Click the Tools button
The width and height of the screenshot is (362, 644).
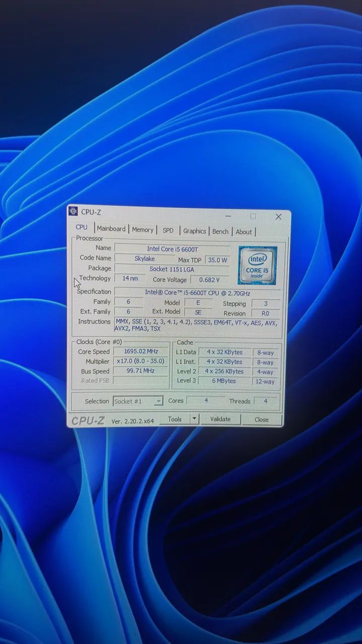click(174, 419)
